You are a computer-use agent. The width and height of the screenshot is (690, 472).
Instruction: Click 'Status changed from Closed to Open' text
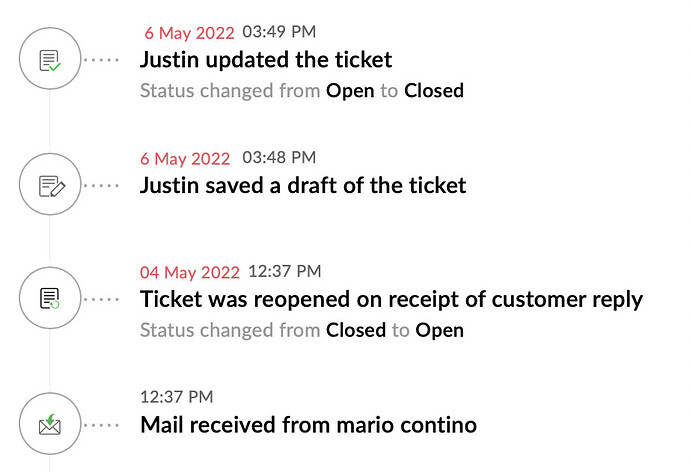tap(302, 330)
